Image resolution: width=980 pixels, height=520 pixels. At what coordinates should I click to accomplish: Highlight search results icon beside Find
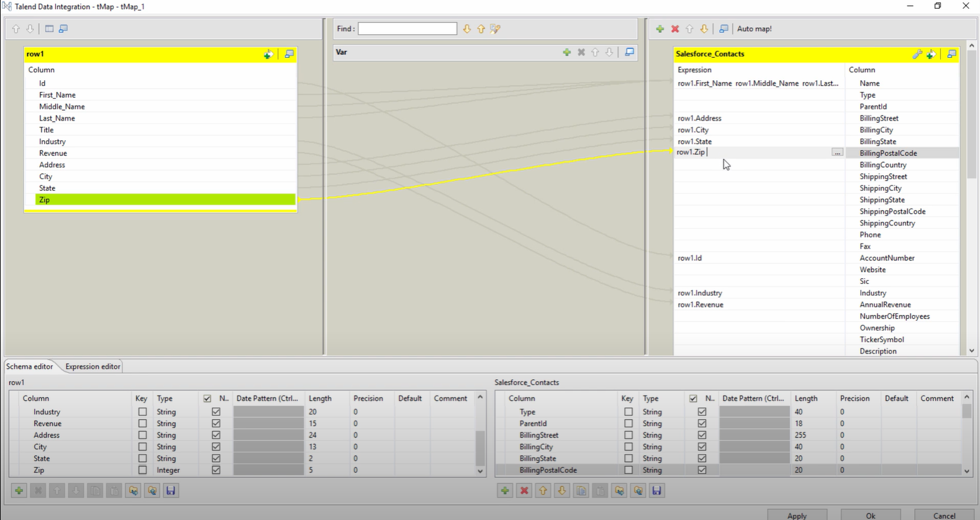(496, 29)
